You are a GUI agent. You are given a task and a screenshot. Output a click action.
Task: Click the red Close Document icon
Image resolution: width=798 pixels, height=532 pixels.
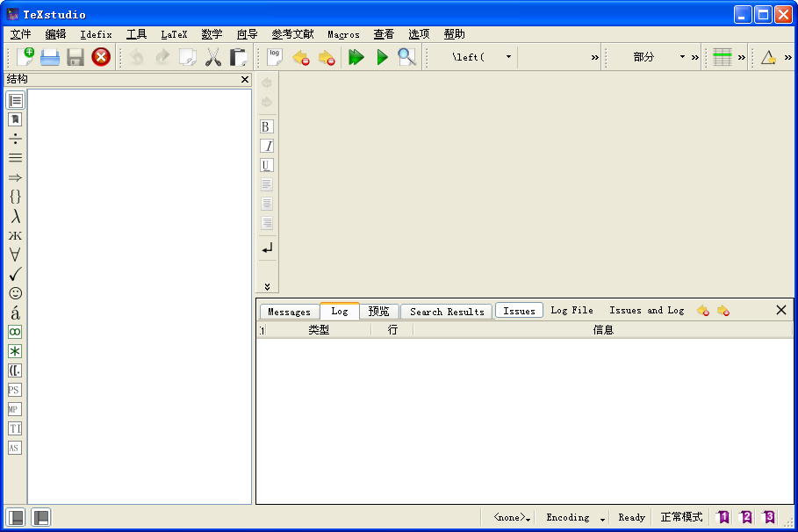click(x=101, y=57)
